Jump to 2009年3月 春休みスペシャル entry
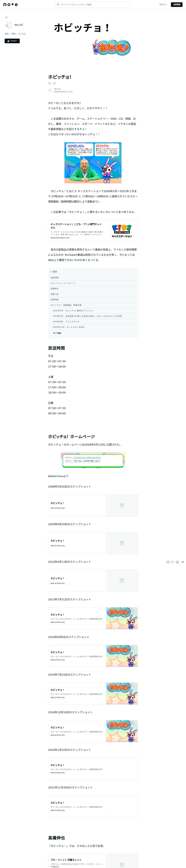Screen dimensions: 186x868 (73, 311)
